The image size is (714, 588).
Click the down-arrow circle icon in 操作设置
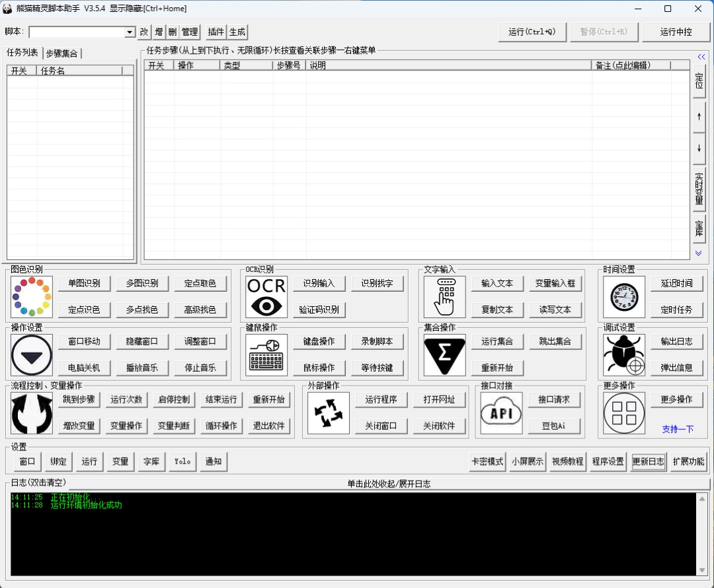click(x=31, y=355)
